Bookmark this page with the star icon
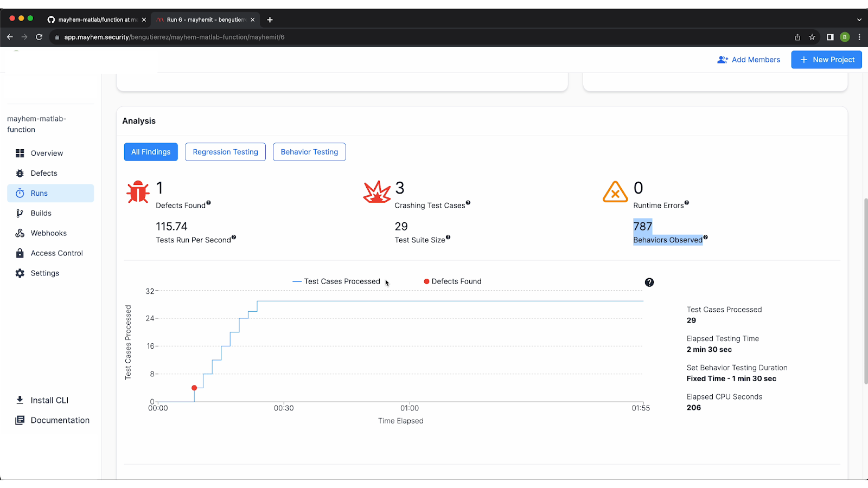 (x=812, y=37)
